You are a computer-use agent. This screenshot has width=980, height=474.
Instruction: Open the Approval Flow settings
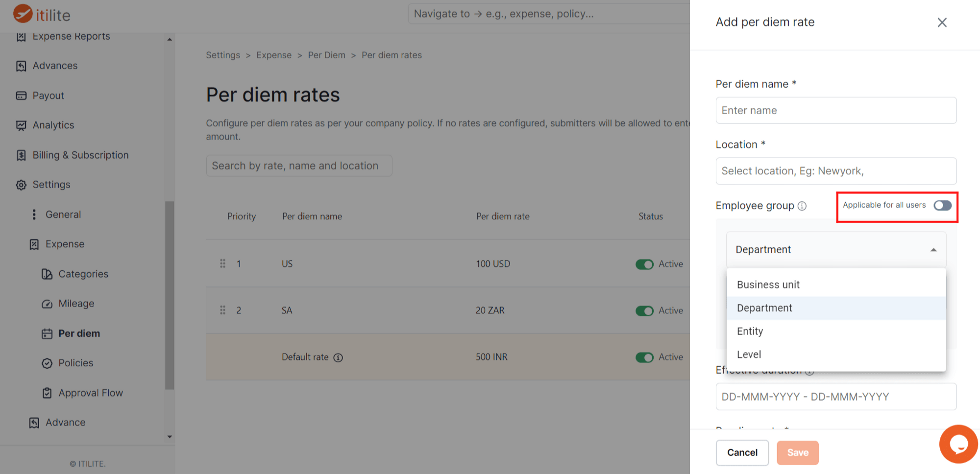(x=90, y=392)
